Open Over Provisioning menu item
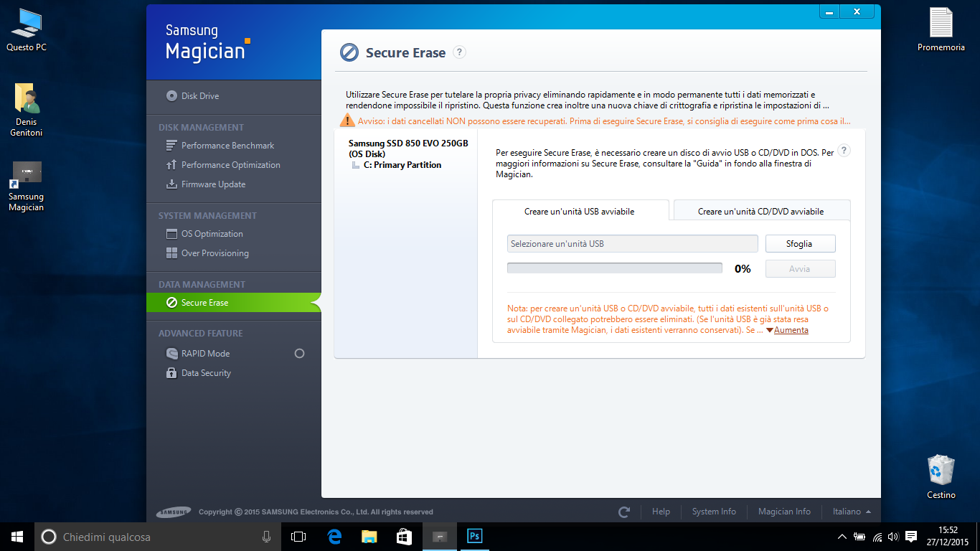The image size is (980, 551). 215,253
